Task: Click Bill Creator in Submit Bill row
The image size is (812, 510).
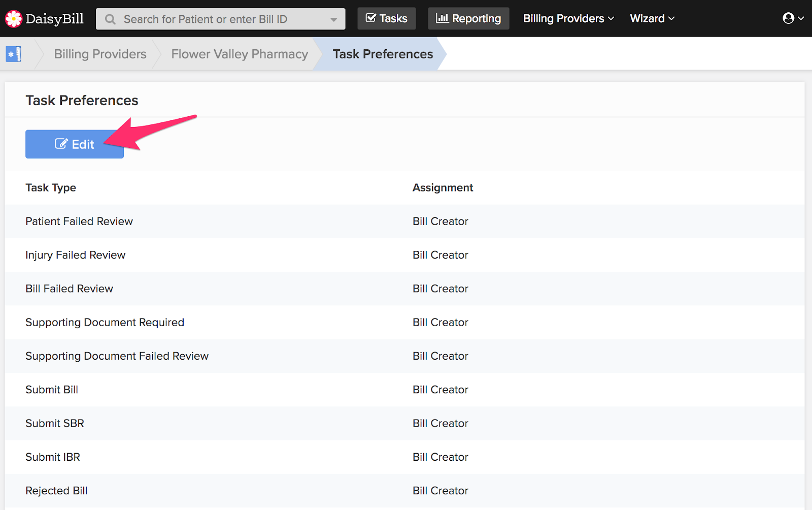Action: point(441,390)
